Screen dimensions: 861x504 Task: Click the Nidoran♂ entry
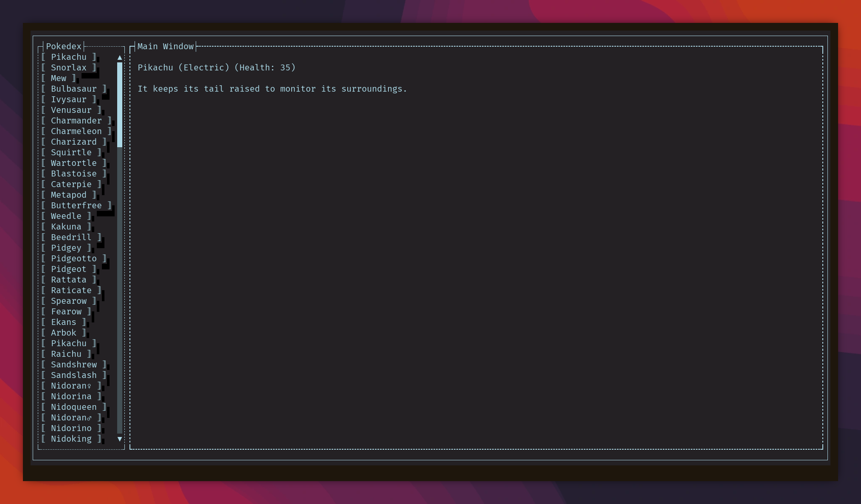(x=71, y=418)
